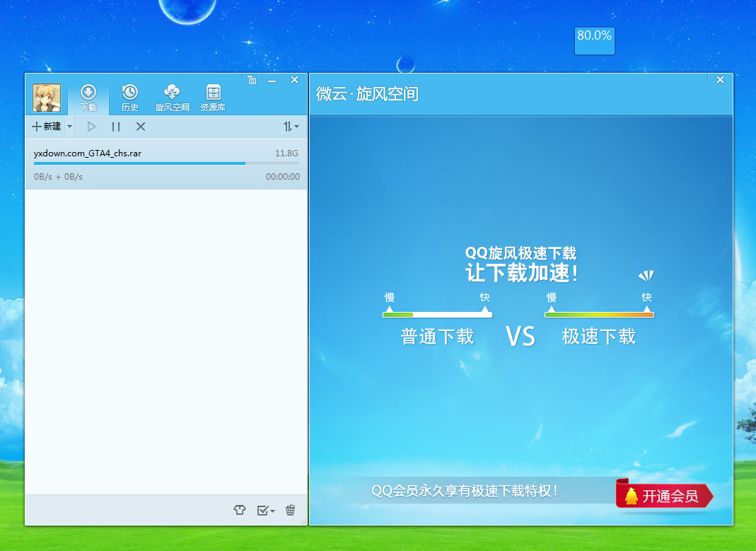Click the 极速下载 label
The image size is (756, 551).
(599, 337)
